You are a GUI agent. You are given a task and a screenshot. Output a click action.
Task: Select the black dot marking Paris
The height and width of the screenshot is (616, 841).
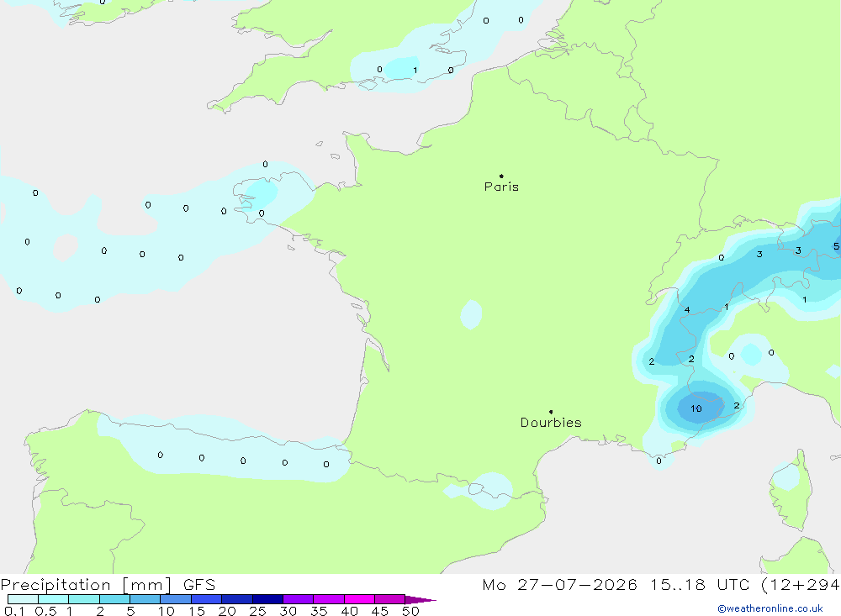501,176
